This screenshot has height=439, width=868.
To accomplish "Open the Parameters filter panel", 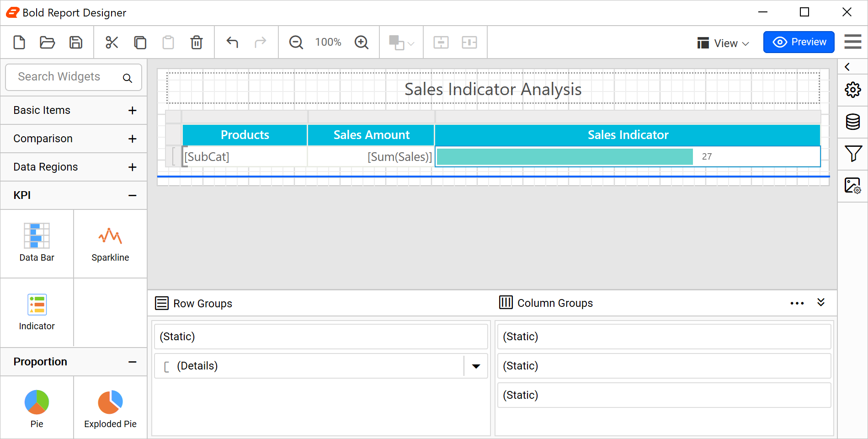I will click(x=853, y=154).
